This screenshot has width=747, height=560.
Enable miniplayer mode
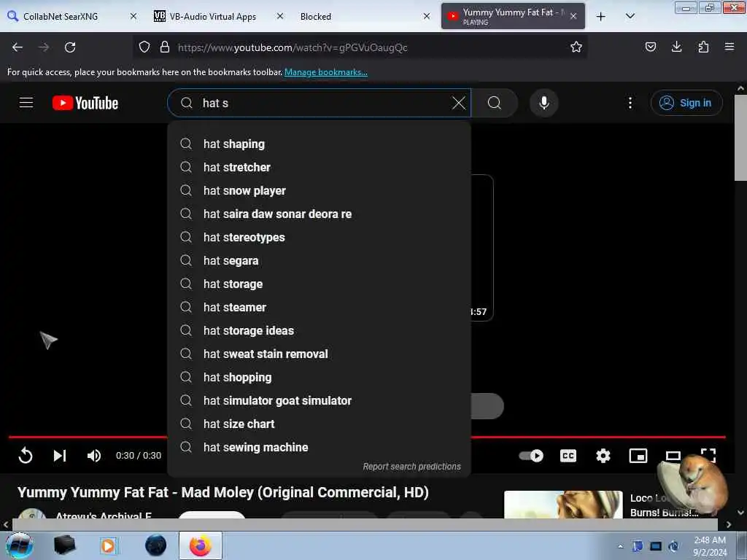[x=638, y=456]
